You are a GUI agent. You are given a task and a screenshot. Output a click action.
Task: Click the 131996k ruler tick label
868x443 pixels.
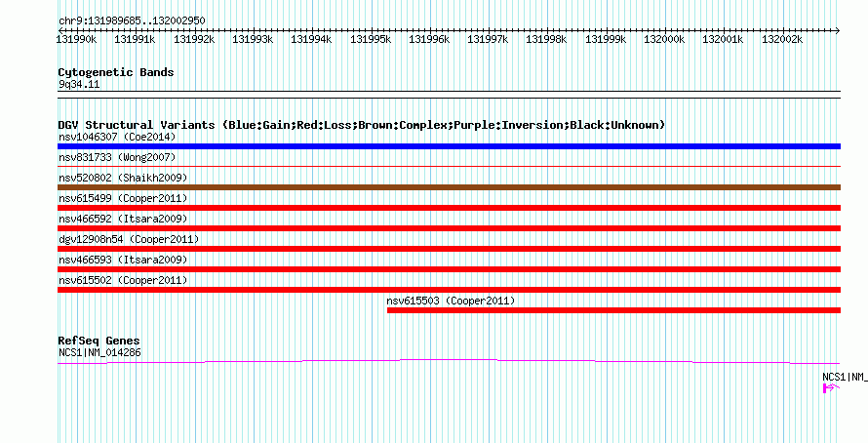pyautogui.click(x=429, y=40)
